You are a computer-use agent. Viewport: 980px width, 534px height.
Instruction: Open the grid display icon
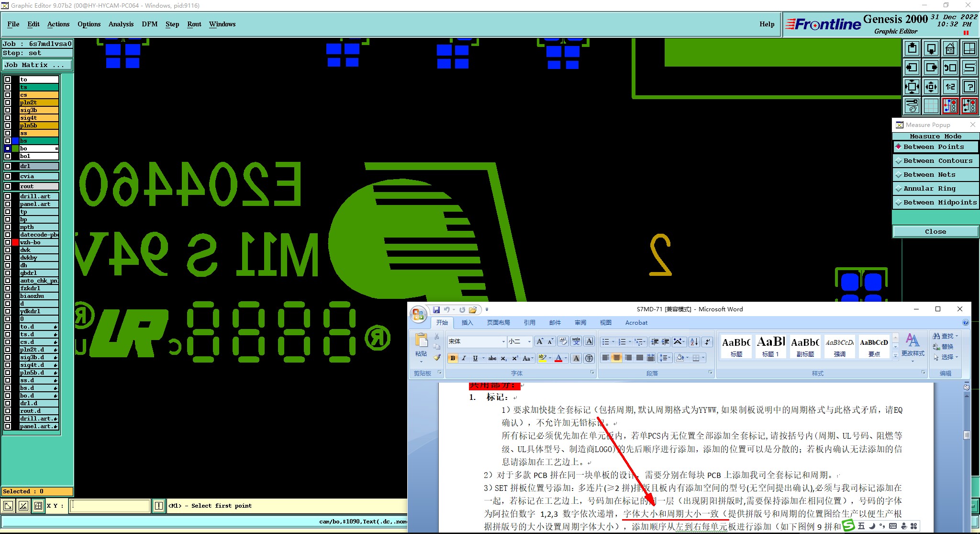(931, 106)
